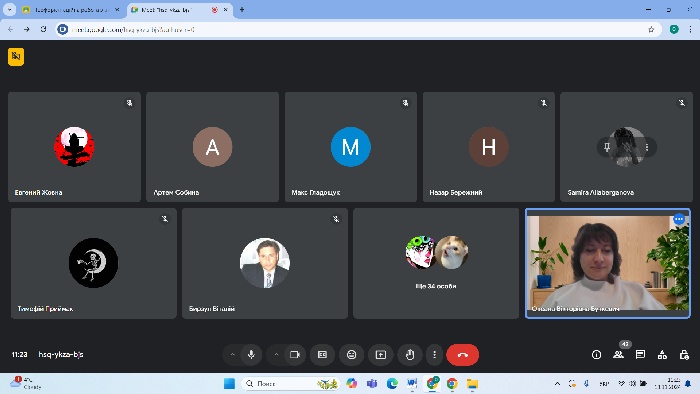The width and height of the screenshot is (700, 394).
Task: Click the present screen icon
Action: [381, 355]
